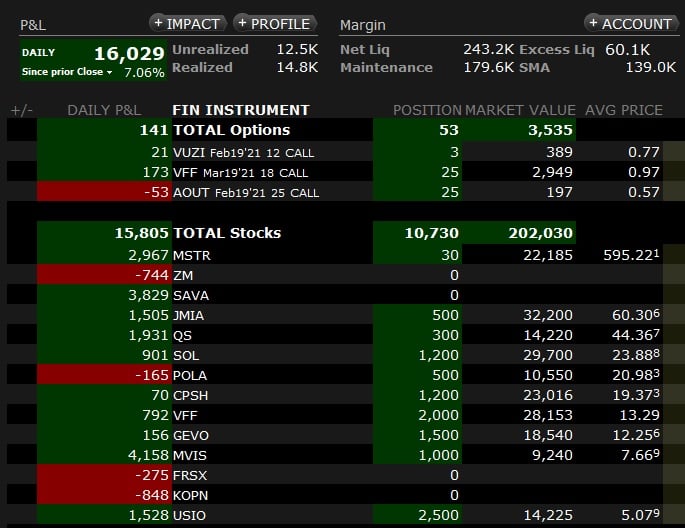The width and height of the screenshot is (685, 528).
Task: Click ZM daily P&L -744 cell
Action: click(104, 275)
